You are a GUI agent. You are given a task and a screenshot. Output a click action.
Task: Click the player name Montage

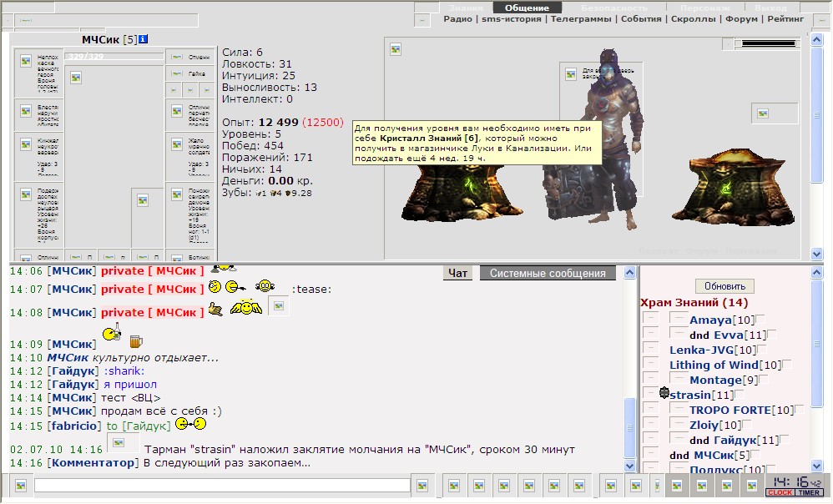[715, 380]
